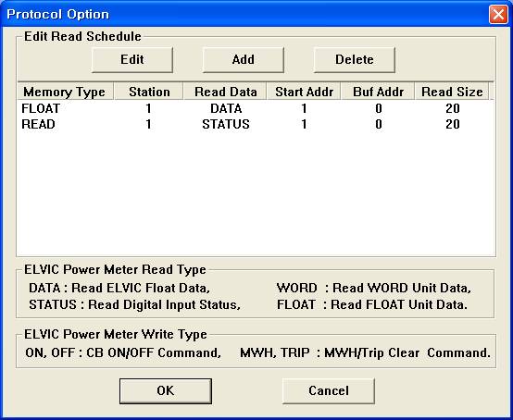Click the Read Size column header
Screen dimensions: 513x420
point(452,92)
